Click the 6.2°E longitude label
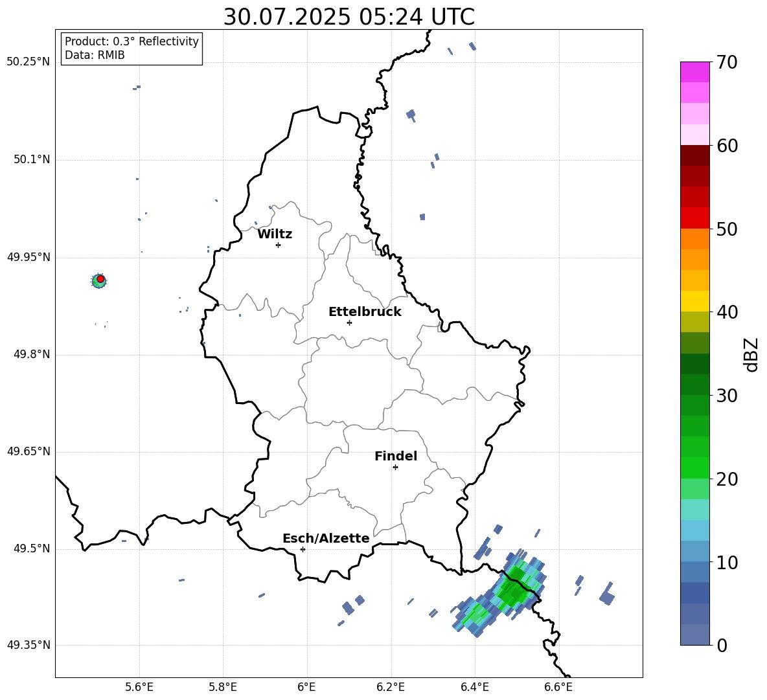The height and width of the screenshot is (700, 767). coord(391,687)
